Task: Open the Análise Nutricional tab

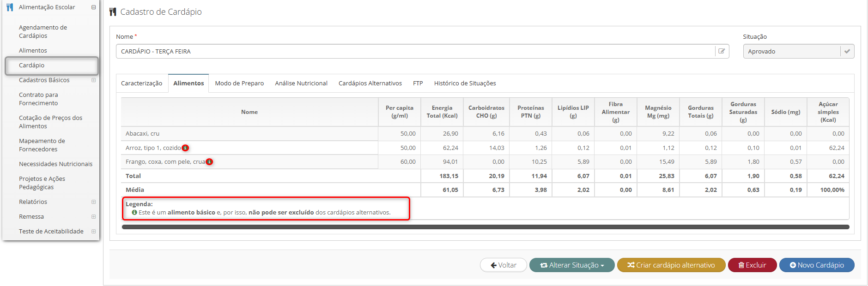Action: click(301, 83)
